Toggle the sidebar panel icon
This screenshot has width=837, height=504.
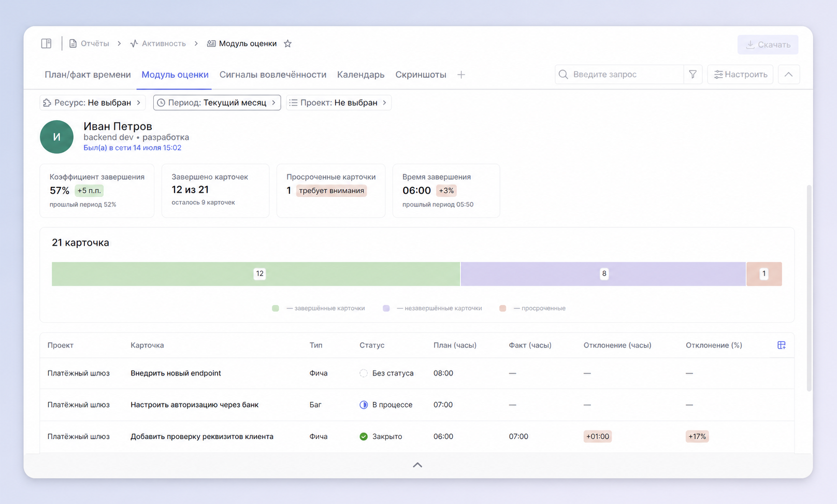click(47, 44)
